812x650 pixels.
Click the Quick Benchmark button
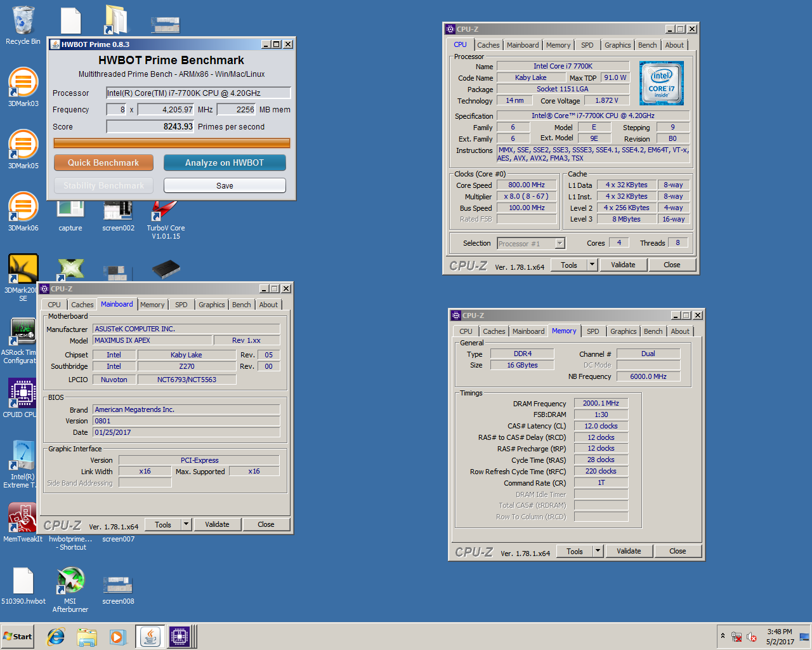tap(103, 162)
